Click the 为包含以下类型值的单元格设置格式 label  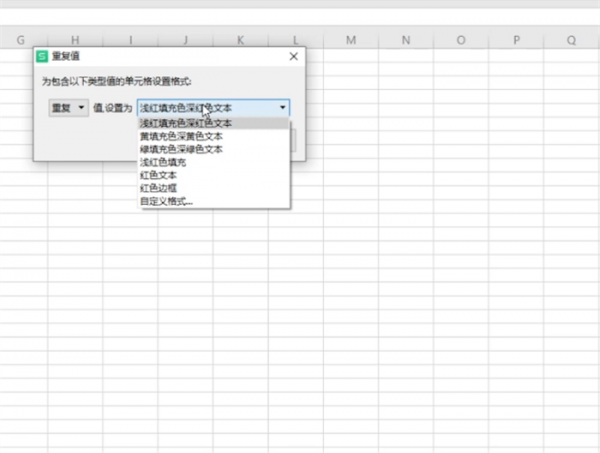pos(116,81)
